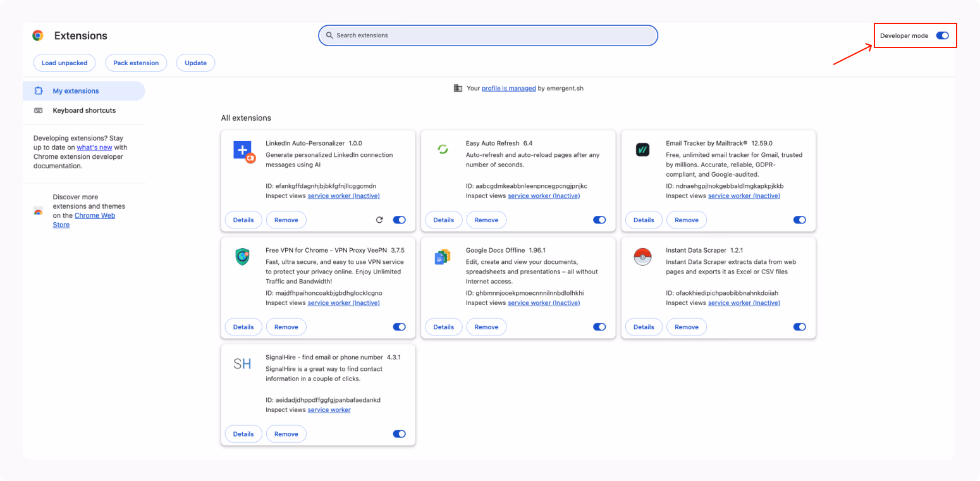Remove Instant Data Scraper extension
This screenshot has width=980, height=481.
tap(687, 327)
